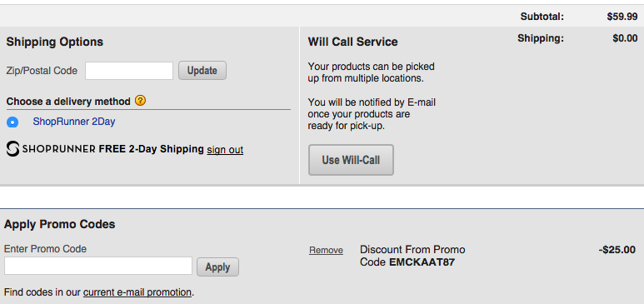644x304 pixels.
Task: Sign out of ShopRunner
Action: (225, 150)
